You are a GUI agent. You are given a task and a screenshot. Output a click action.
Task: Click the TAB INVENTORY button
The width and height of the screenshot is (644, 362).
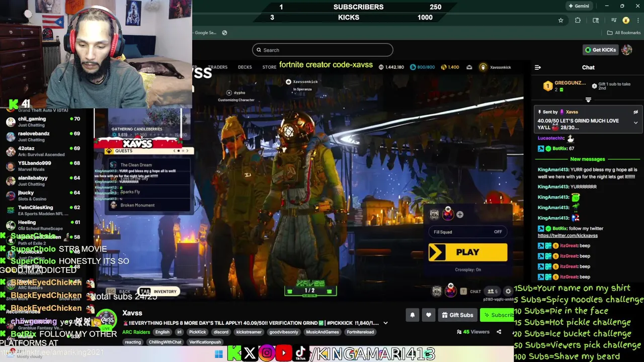(158, 291)
